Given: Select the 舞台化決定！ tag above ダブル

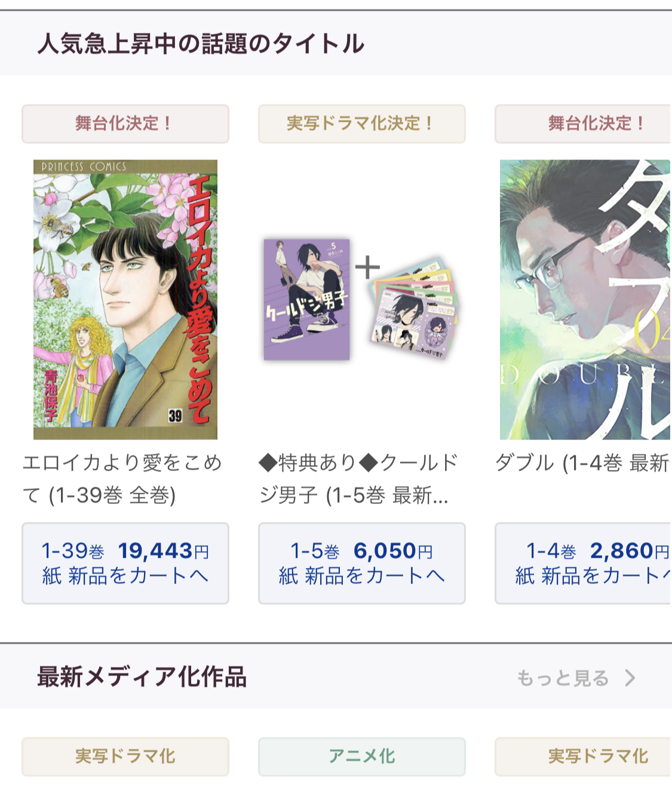Looking at the screenshot, I should pyautogui.click(x=584, y=124).
